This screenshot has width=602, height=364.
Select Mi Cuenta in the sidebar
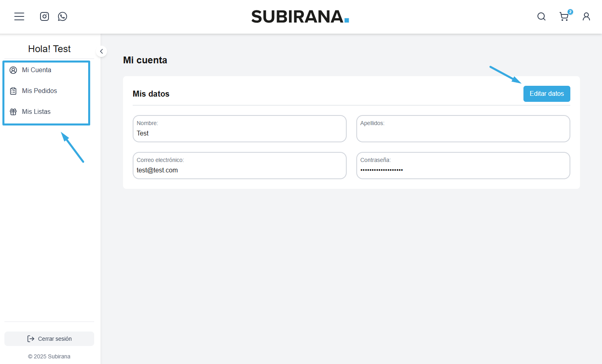tap(36, 70)
